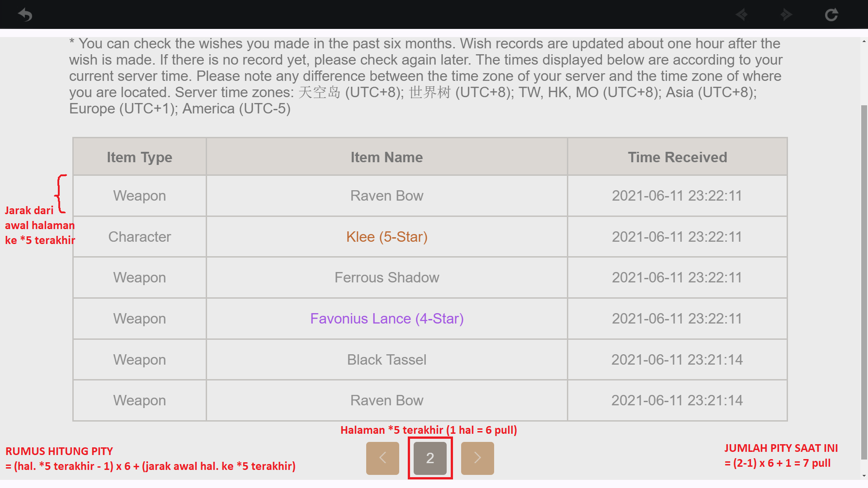This screenshot has width=868, height=488.
Task: Go to previous wish history page
Action: pyautogui.click(x=382, y=458)
